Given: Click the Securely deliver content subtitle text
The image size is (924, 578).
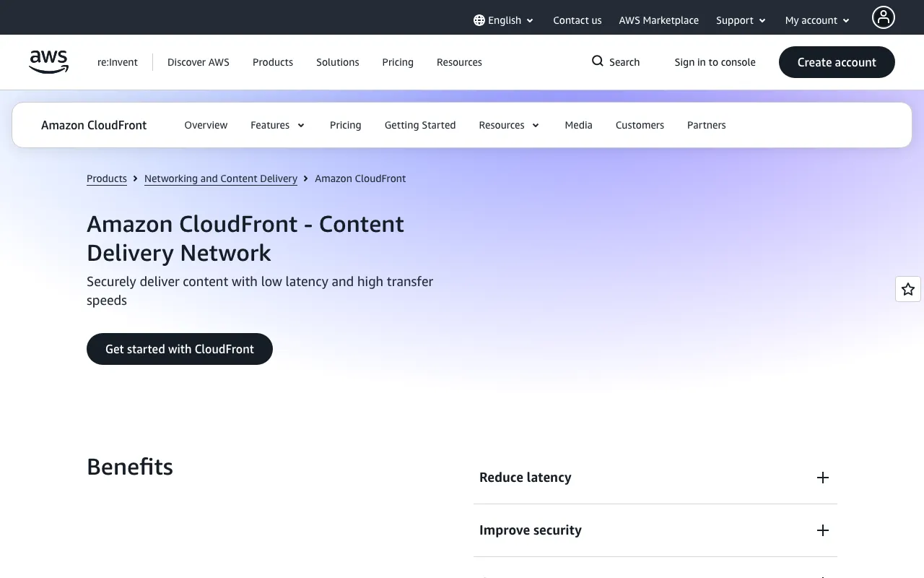Looking at the screenshot, I should click(260, 291).
